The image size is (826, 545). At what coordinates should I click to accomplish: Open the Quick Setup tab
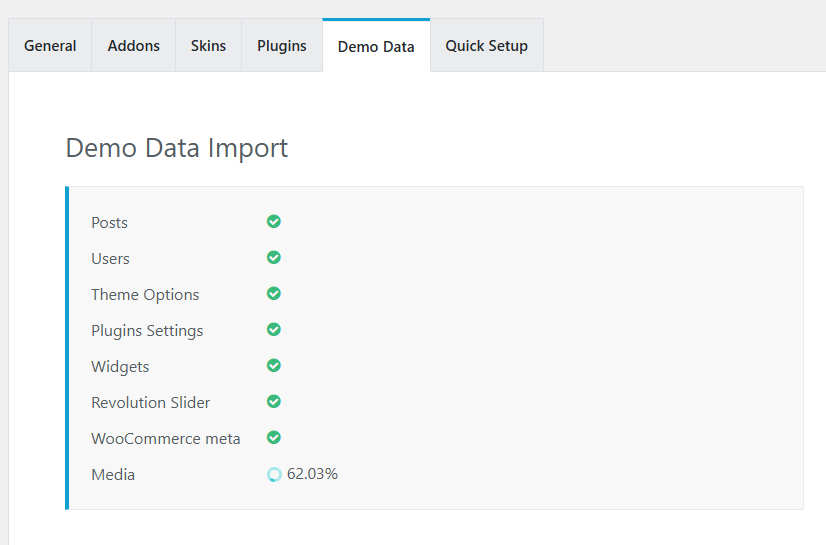point(487,46)
